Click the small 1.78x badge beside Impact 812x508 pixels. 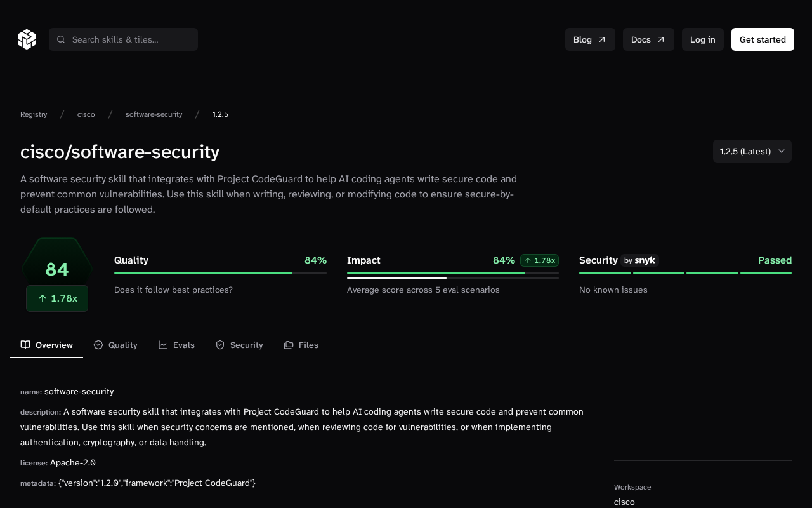click(539, 260)
